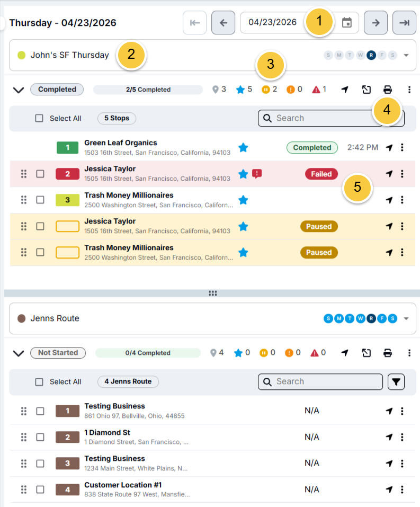Click the Completed badge on Green Leaf Organics
Viewport: 420px width, 507px height.
[x=312, y=147]
